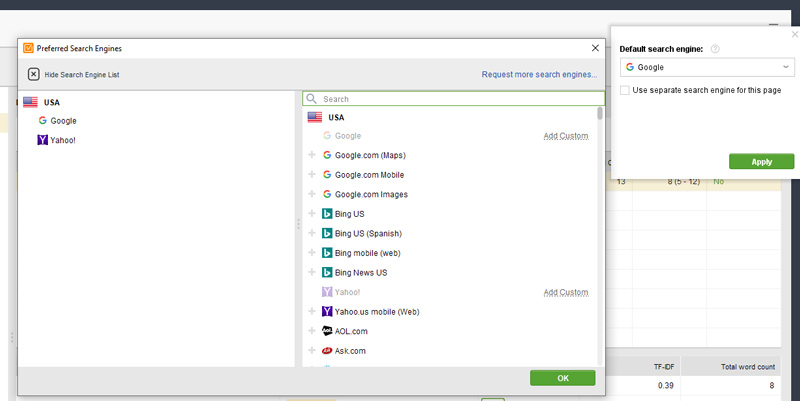
Task: Add Bing US (Spanish) with plus icon
Action: (x=312, y=233)
